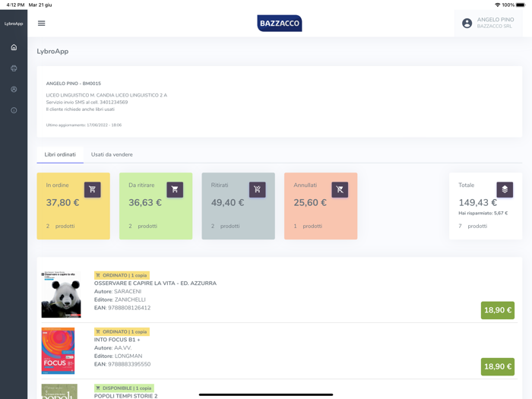The image size is (532, 399).
Task: Select the Da ritirare 36,63 € card
Action: pos(156,206)
